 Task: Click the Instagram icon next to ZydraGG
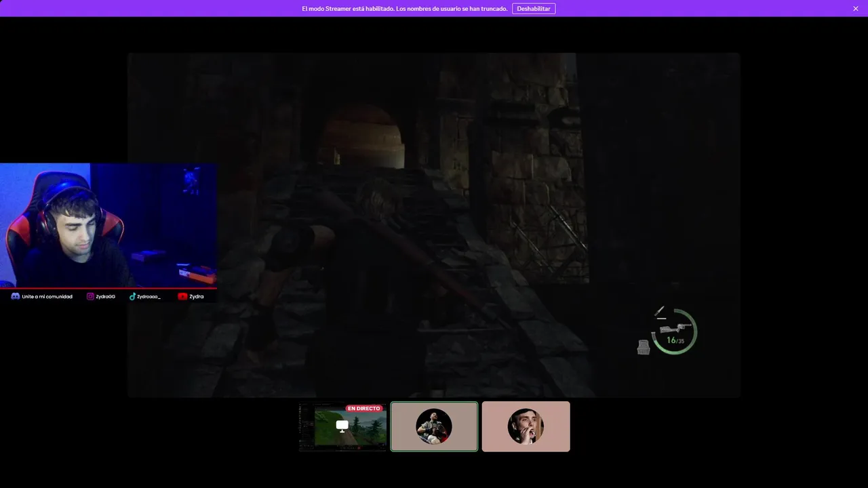pos(90,296)
